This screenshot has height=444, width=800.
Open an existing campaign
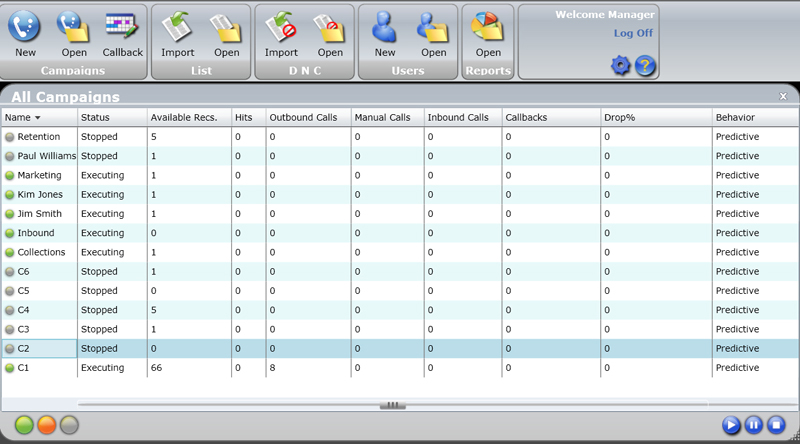coord(73,34)
